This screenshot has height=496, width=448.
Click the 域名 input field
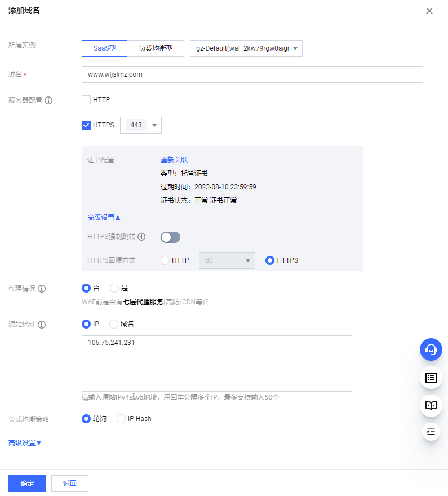[252, 74]
